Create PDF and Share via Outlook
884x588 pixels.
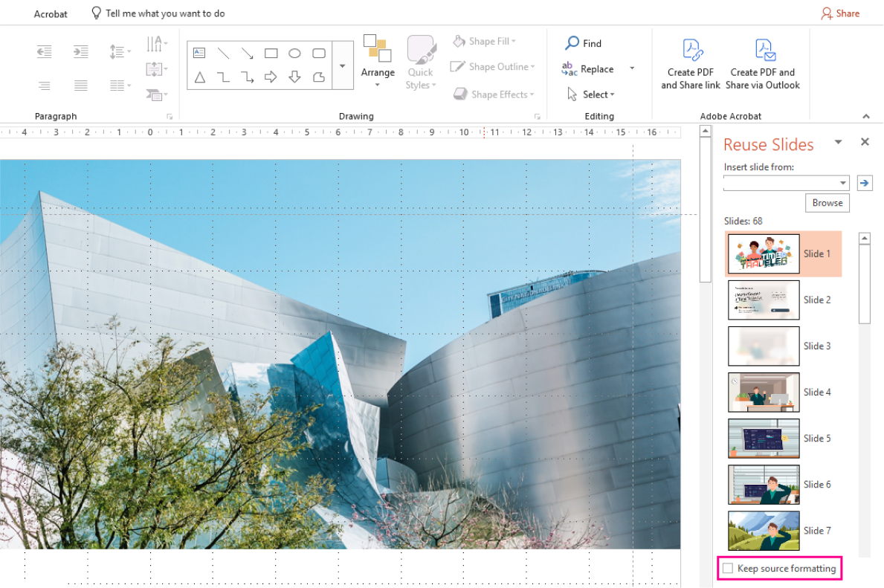tap(763, 64)
